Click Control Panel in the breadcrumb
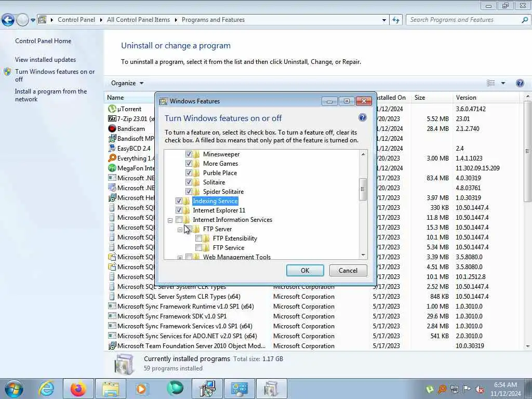532x399 pixels. (76, 20)
